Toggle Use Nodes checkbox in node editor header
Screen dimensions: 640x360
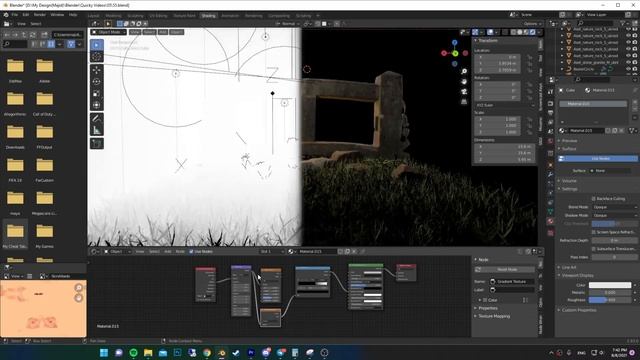click(x=191, y=251)
